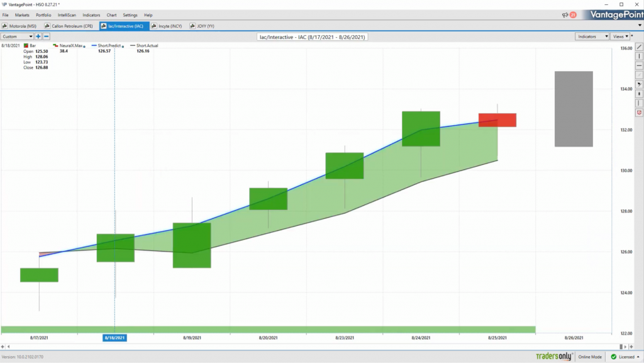Select the pointer selection tool in chart sidebar

click(x=639, y=84)
